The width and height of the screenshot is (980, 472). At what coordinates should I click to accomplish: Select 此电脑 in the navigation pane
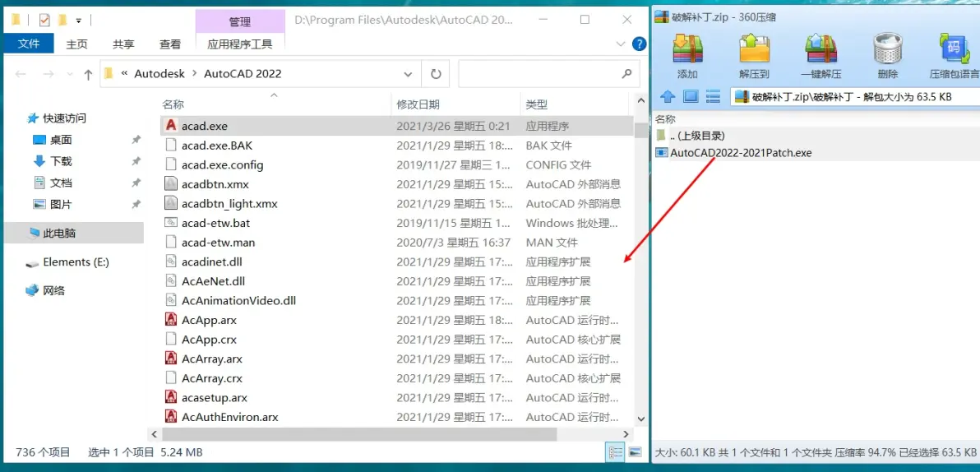coord(74,234)
